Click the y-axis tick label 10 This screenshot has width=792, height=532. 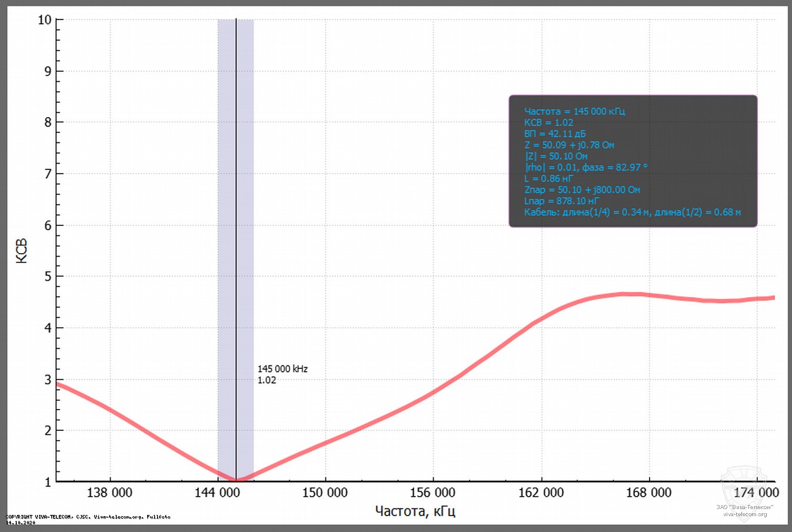coord(45,20)
